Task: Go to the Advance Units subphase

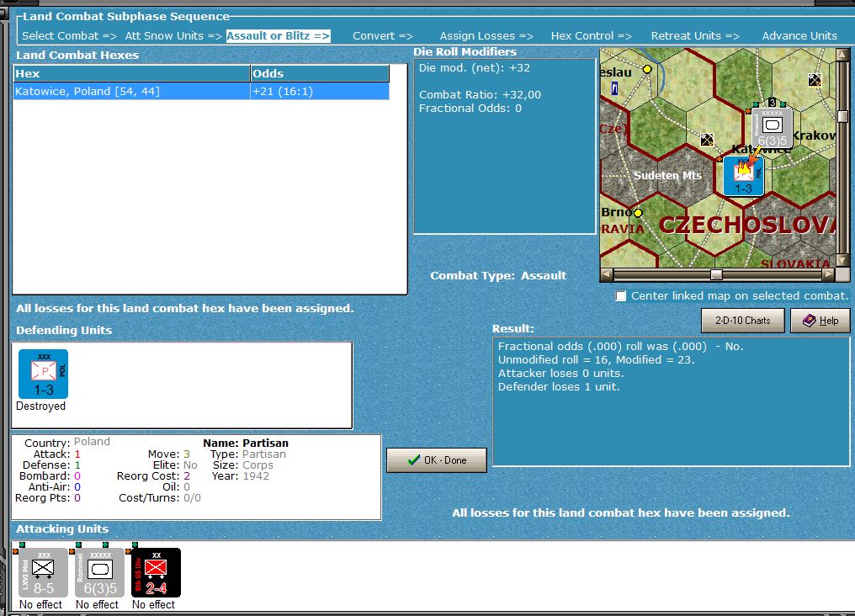Action: tap(799, 36)
